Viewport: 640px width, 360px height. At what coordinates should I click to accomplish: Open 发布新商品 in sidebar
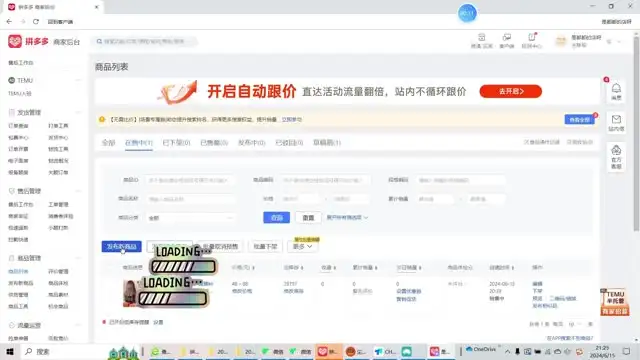click(21, 283)
